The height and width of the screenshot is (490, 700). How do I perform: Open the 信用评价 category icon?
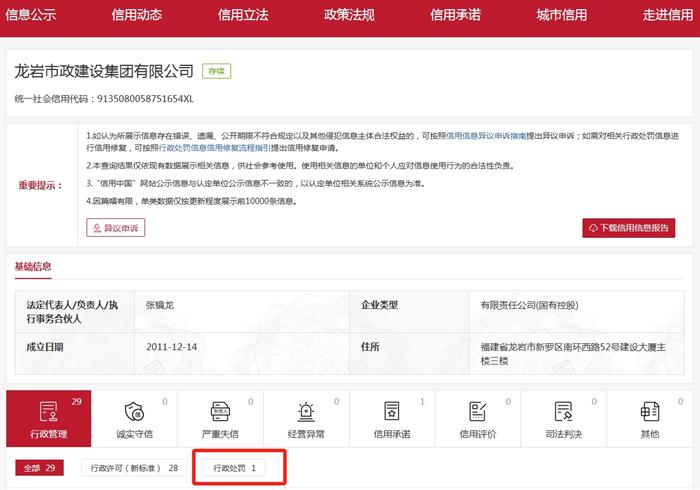(x=477, y=411)
